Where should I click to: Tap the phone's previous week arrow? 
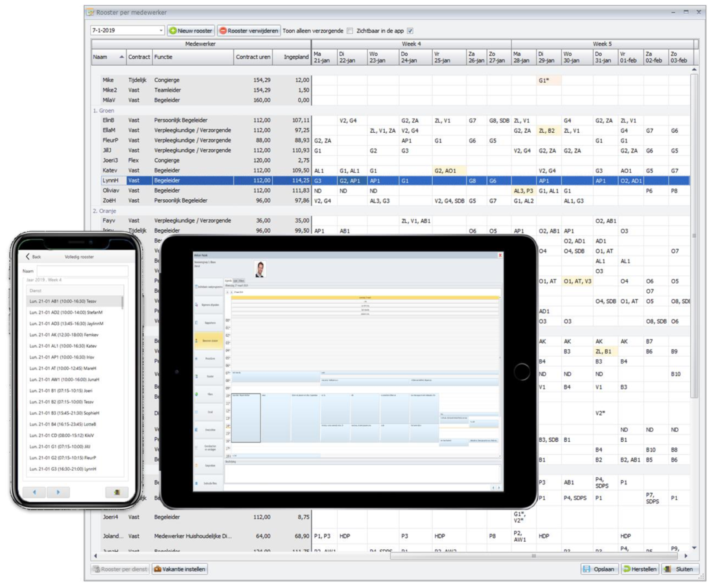35,492
